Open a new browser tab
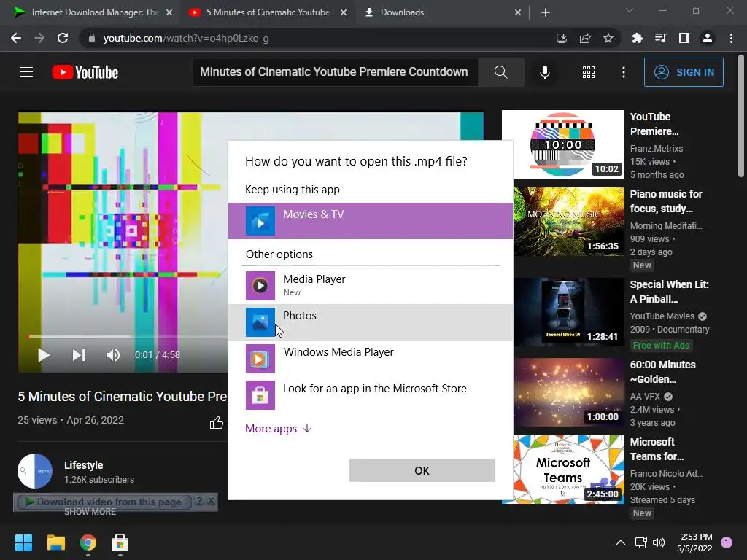 coord(546,12)
